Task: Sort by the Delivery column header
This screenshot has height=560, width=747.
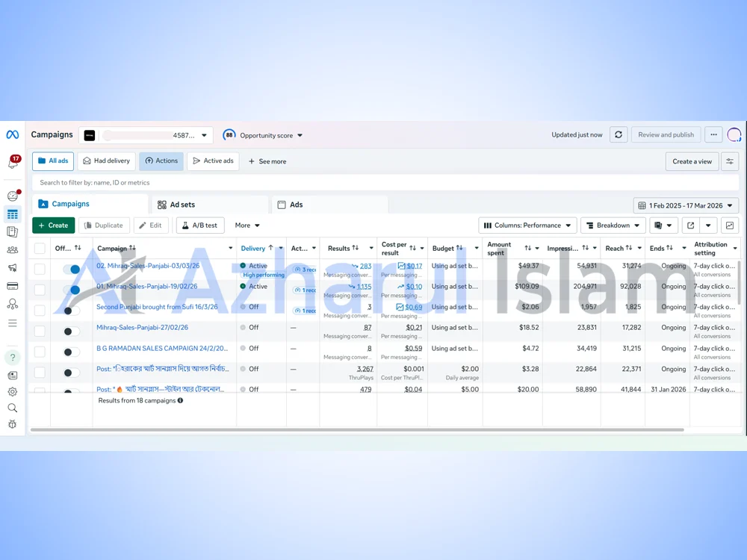Action: coord(253,248)
